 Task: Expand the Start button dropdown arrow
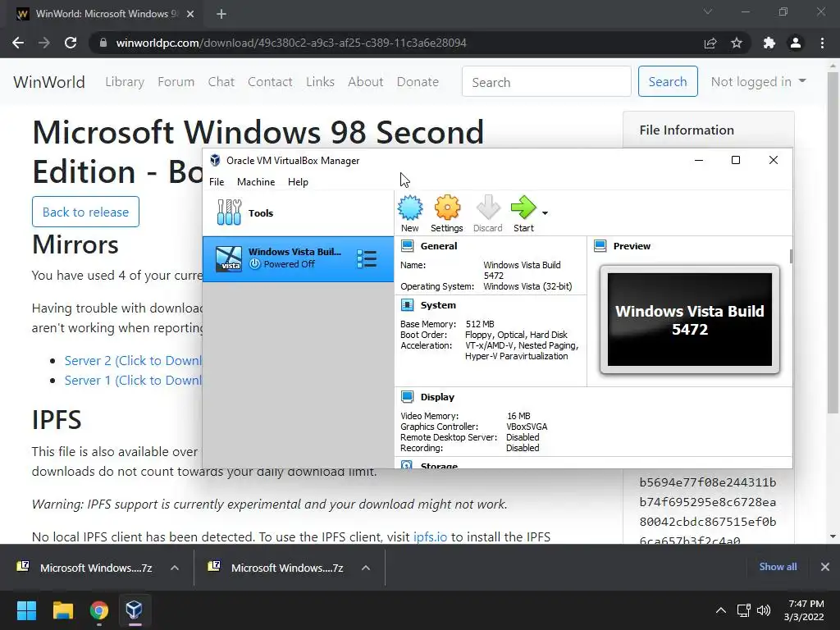(x=545, y=213)
